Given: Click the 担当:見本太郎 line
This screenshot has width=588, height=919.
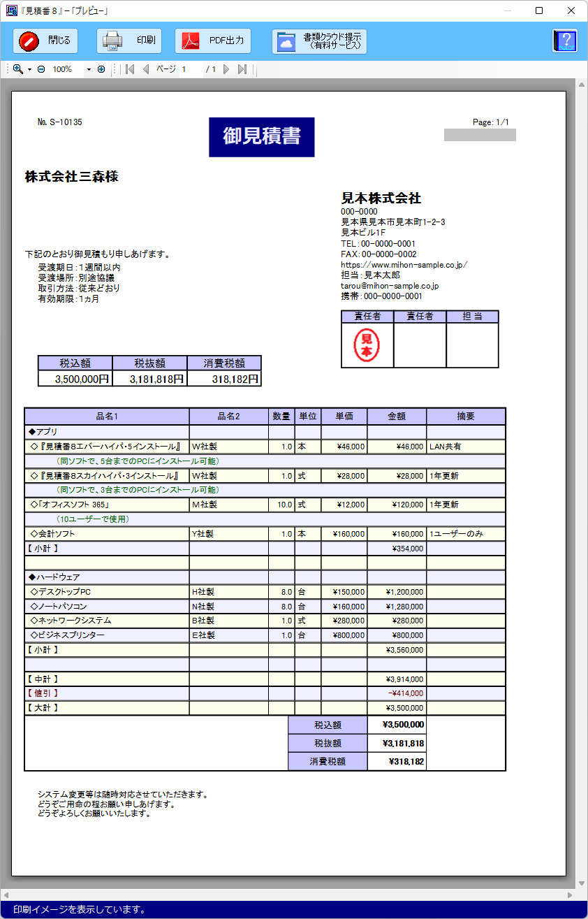Looking at the screenshot, I should [371, 275].
